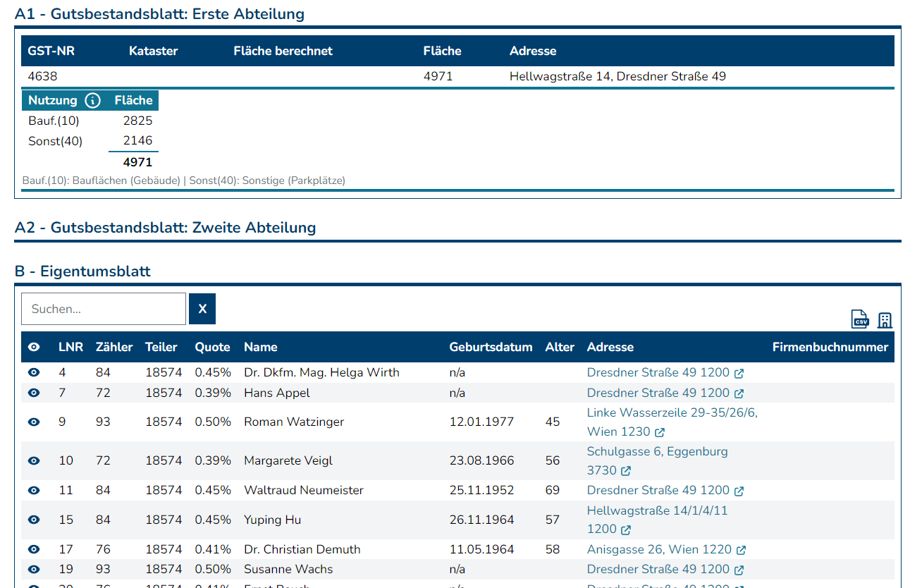Sort owners by Alter column
Screen dimensions: 910x588
(x=560, y=347)
